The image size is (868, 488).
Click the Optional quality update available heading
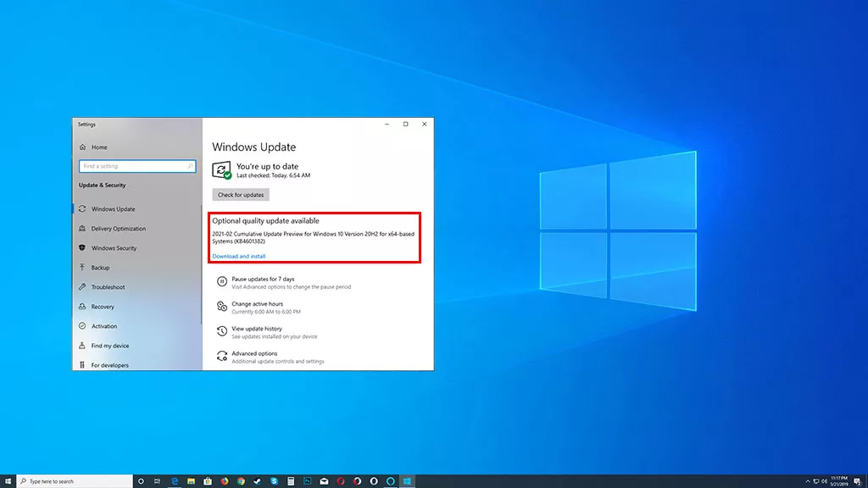click(265, 221)
